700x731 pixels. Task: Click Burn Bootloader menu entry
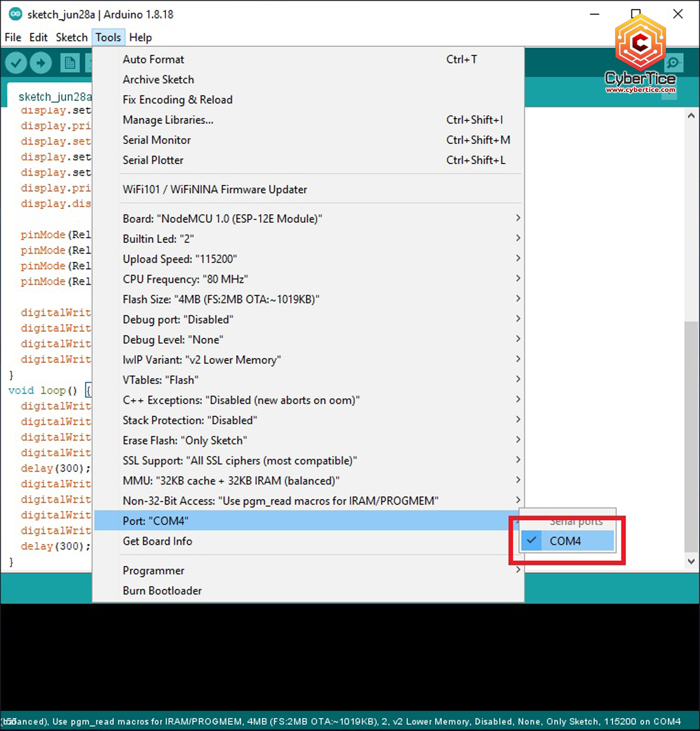tap(162, 591)
